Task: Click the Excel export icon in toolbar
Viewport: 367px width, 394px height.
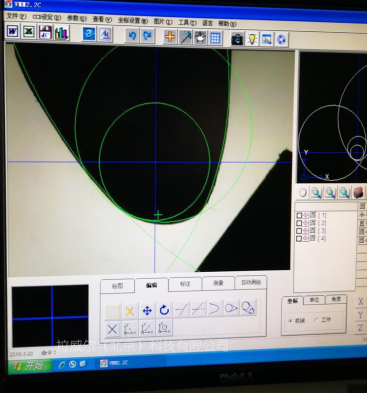Action: 29,32
